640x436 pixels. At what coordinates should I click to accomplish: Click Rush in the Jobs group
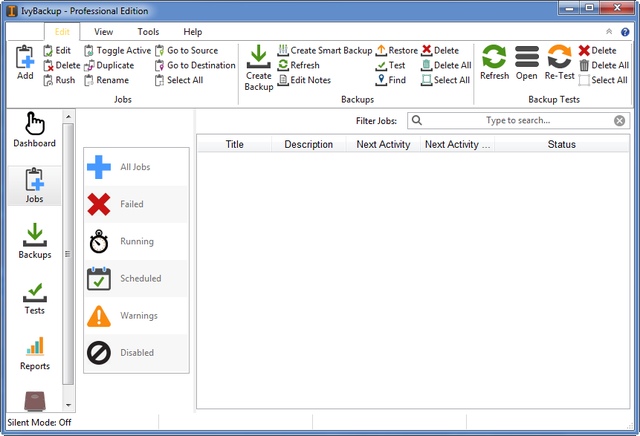pos(59,80)
